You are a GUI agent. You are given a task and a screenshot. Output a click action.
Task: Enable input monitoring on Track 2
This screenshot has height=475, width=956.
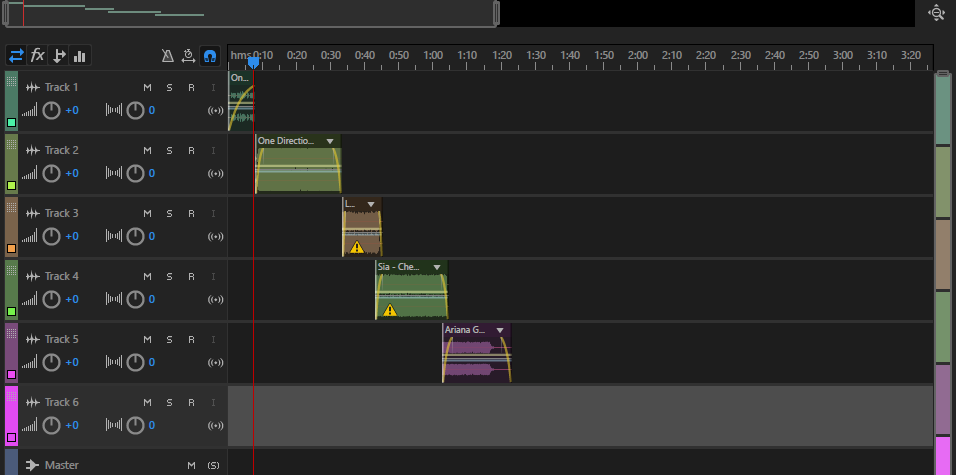213,151
